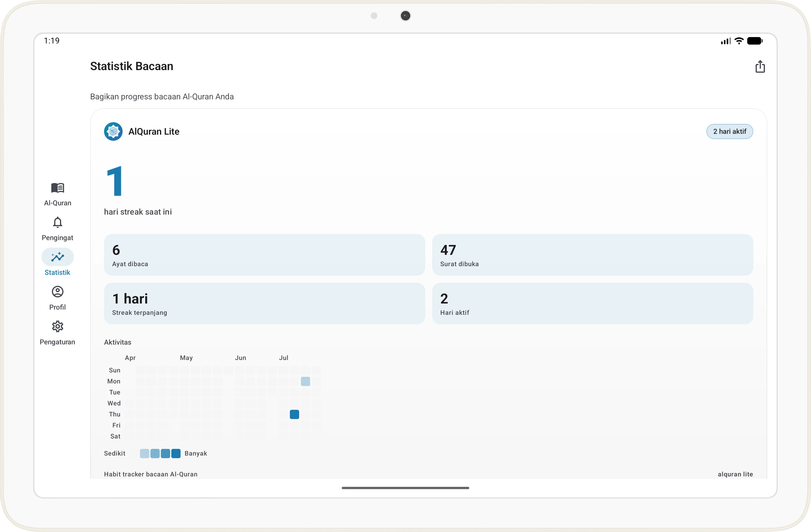
Task: Select the dark blue Thursday activity cell
Action: pos(294,414)
